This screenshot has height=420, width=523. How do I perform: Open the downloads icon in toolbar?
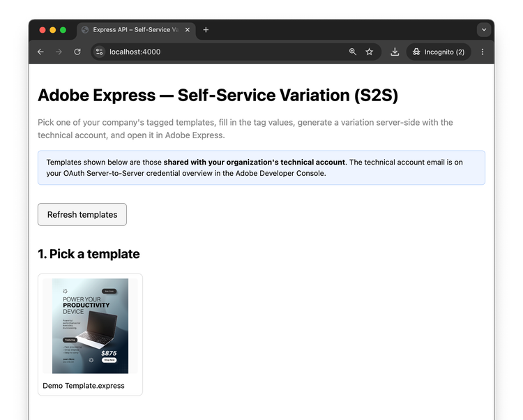[395, 52]
